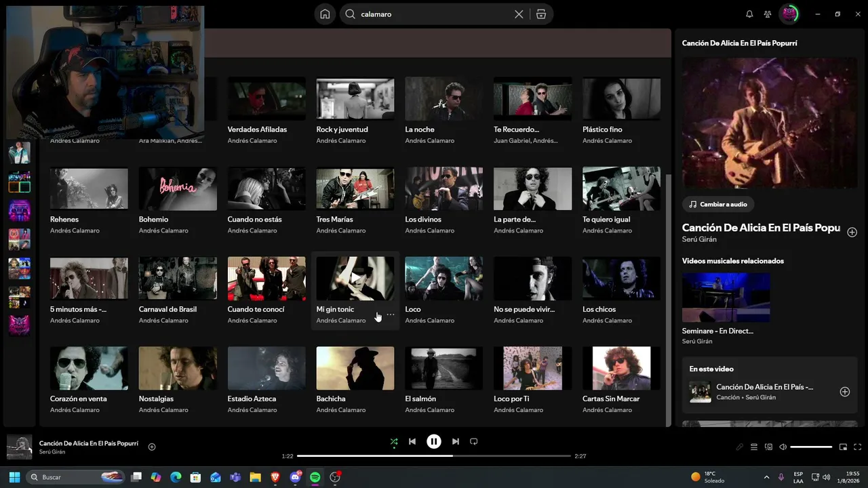
Task: Open the Browse icon beside the search box
Action: coord(541,14)
